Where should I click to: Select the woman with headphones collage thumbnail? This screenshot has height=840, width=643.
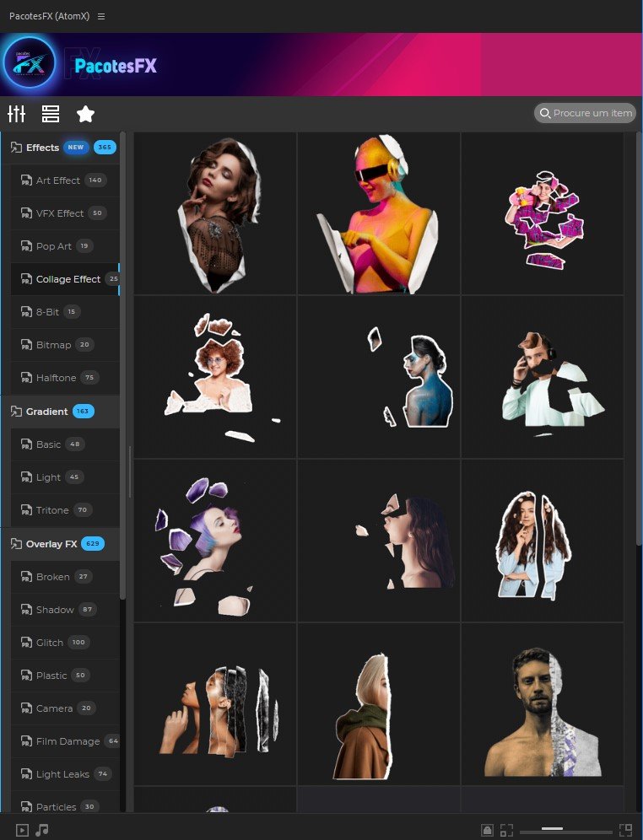pos(379,213)
